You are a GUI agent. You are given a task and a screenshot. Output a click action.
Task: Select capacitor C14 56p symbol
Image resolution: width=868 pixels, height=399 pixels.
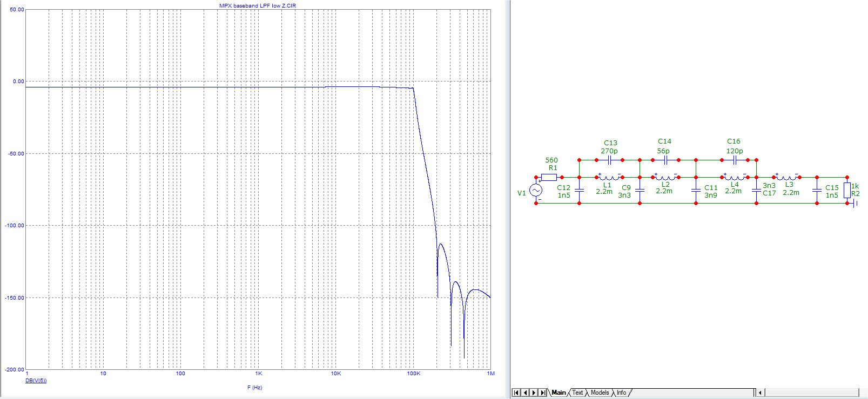[x=666, y=160]
